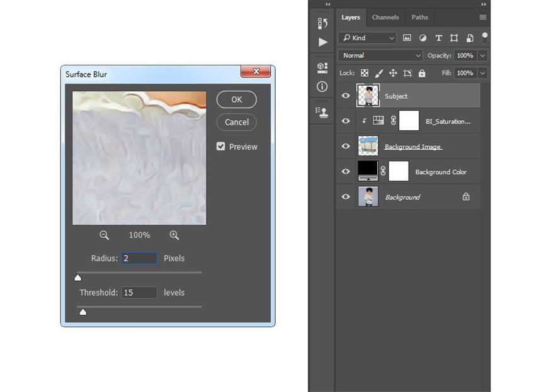The image size is (551, 392).
Task: Filter layers by type layer icon
Action: click(438, 38)
